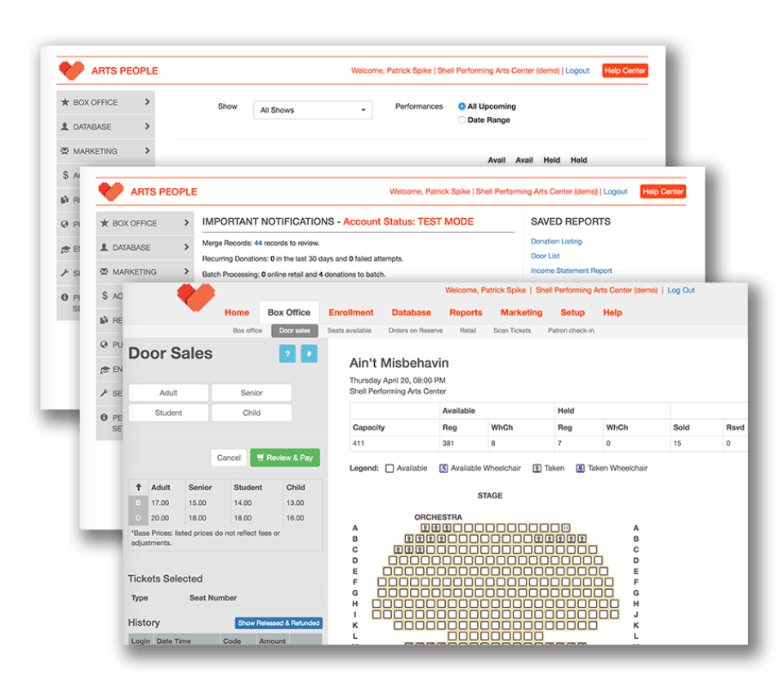Click the wrench icon in the Notifications window sidebar
Screen dimensions: 784x692
(104, 393)
